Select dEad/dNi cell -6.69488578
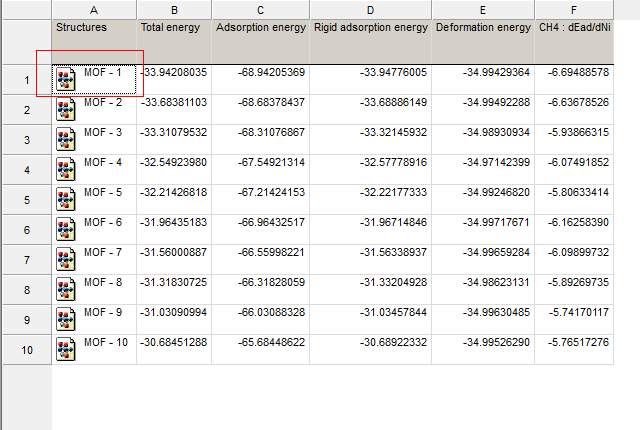 point(574,80)
